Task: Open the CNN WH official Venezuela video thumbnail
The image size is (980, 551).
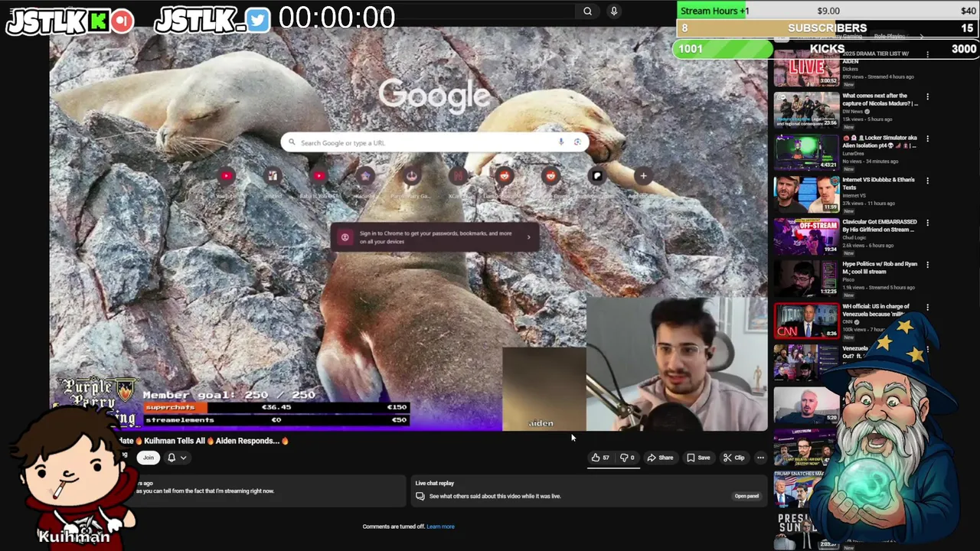Action: 806,320
